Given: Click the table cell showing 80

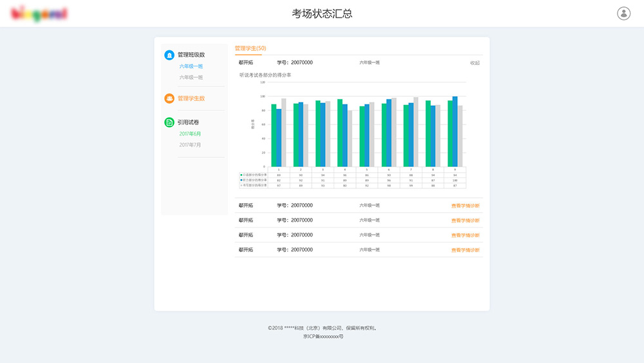Looking at the screenshot, I should point(345,186).
